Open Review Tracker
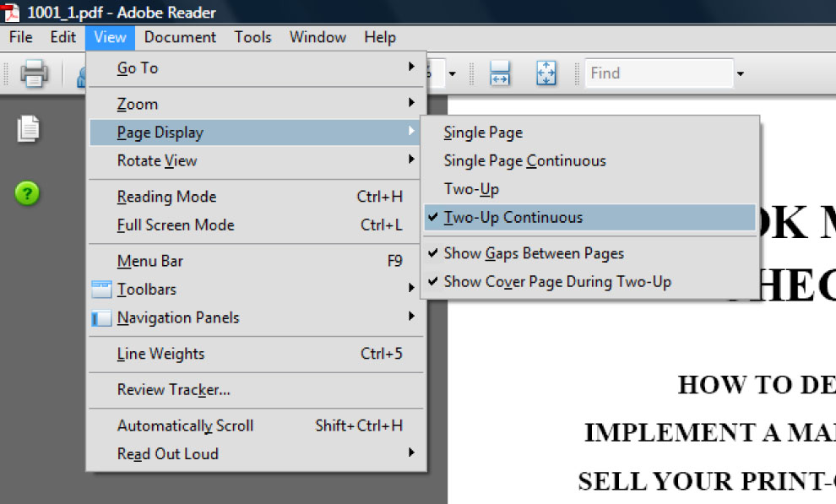Screen dimensions: 836x504 coord(173,390)
